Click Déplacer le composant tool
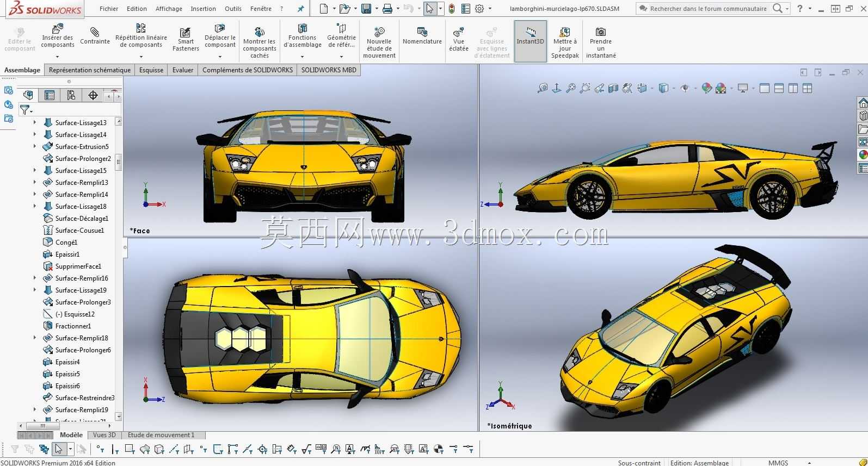Image resolution: width=868 pixels, height=466 pixels. 220,37
